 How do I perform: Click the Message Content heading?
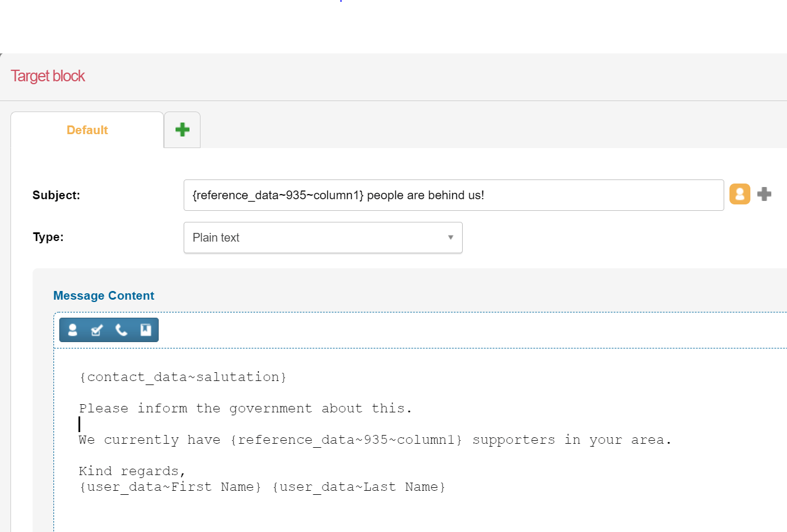click(x=103, y=296)
